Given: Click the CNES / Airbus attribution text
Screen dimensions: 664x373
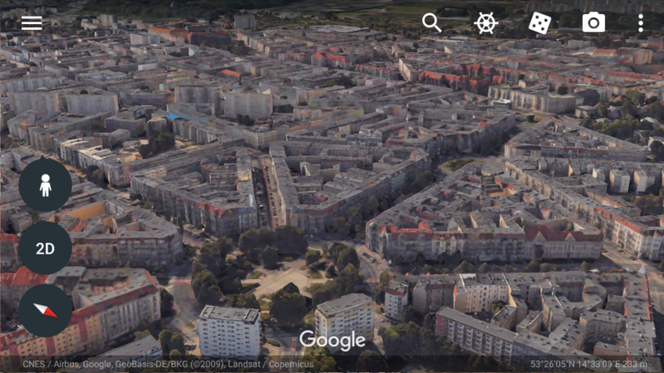Looking at the screenshot, I should [168, 364].
